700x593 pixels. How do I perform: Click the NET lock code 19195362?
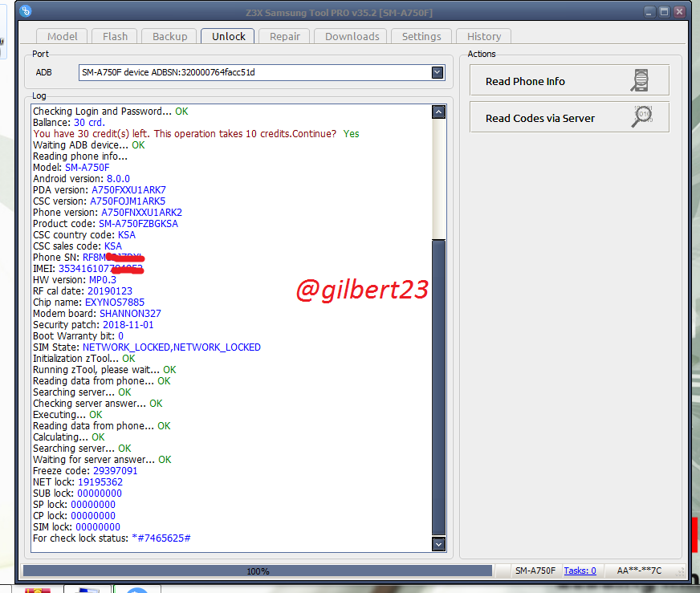tap(100, 482)
